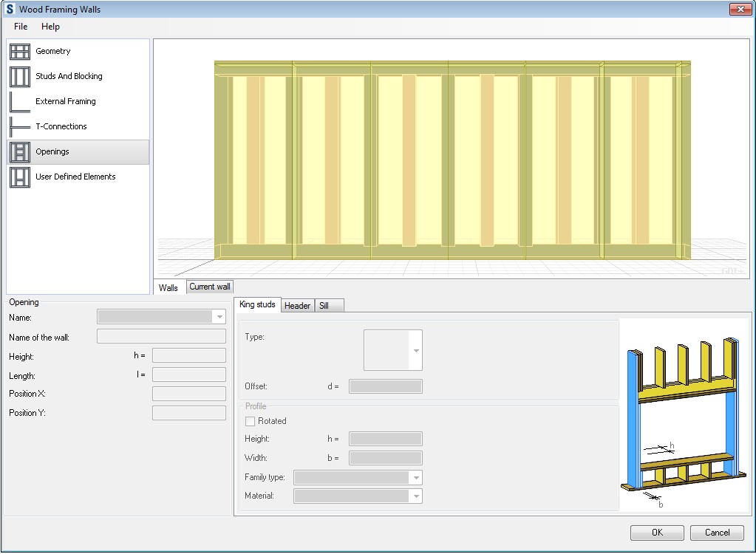Viewport: 756px width, 554px height.
Task: Click the application logo in title bar
Action: (9, 9)
